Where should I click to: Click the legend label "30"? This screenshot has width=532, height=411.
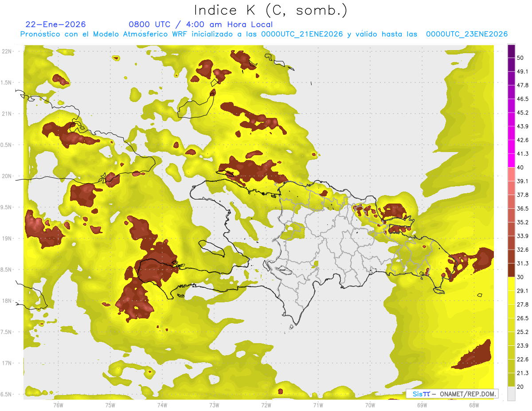[520, 277]
